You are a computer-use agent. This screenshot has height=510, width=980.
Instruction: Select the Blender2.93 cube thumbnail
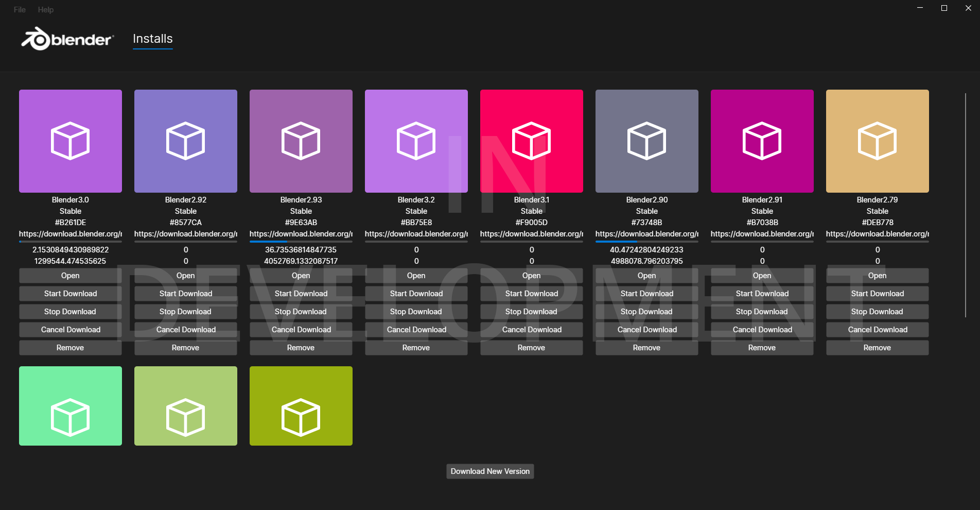tap(301, 141)
